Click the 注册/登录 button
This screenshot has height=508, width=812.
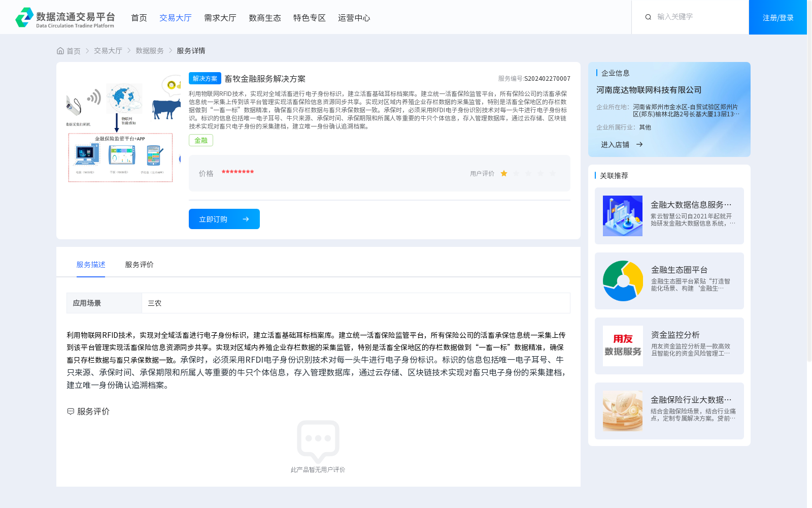(778, 17)
